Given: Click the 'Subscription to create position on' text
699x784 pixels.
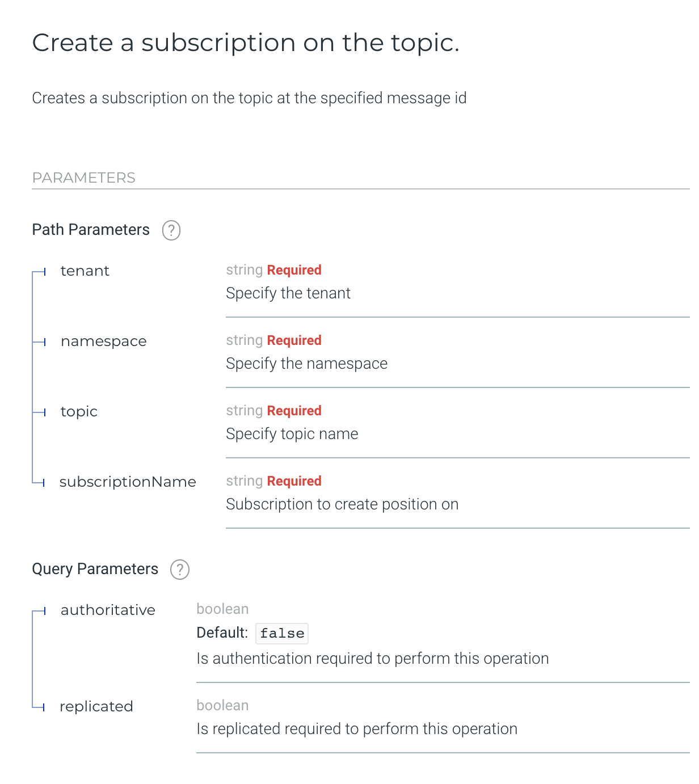Looking at the screenshot, I should (342, 504).
